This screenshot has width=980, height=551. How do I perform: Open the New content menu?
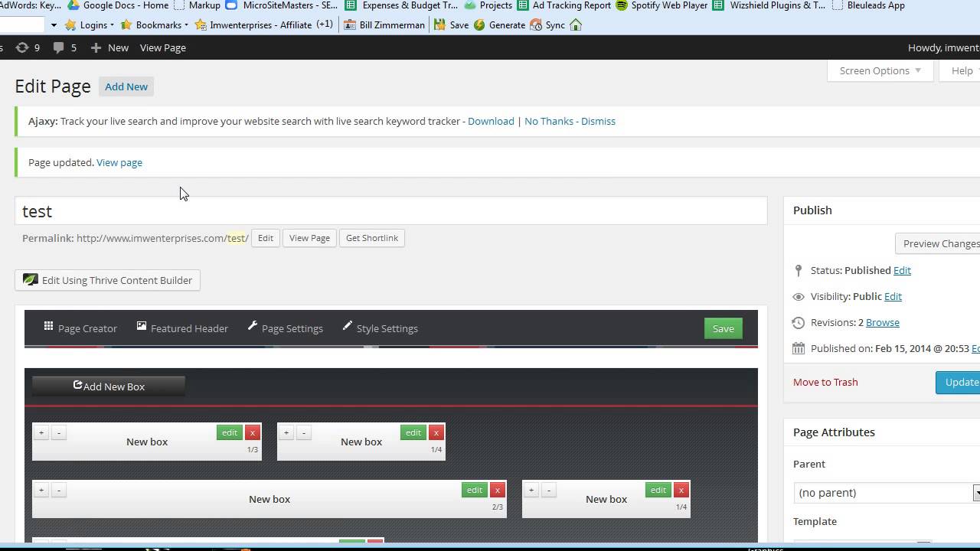point(109,47)
